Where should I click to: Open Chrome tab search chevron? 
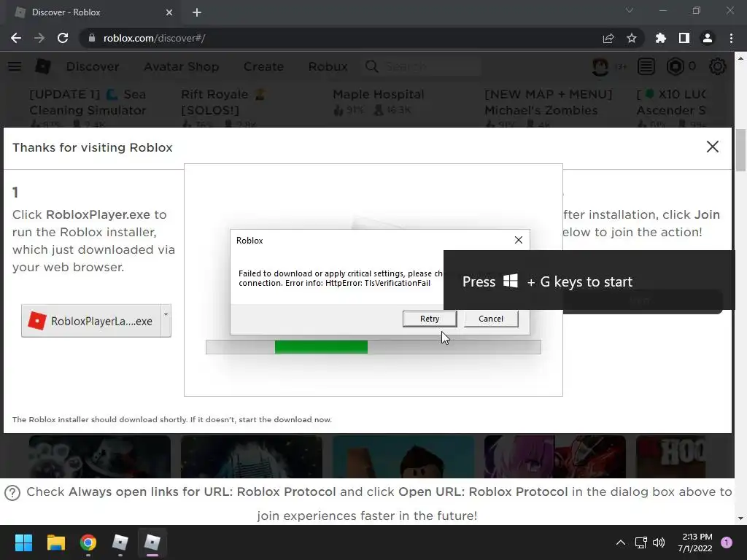click(630, 10)
